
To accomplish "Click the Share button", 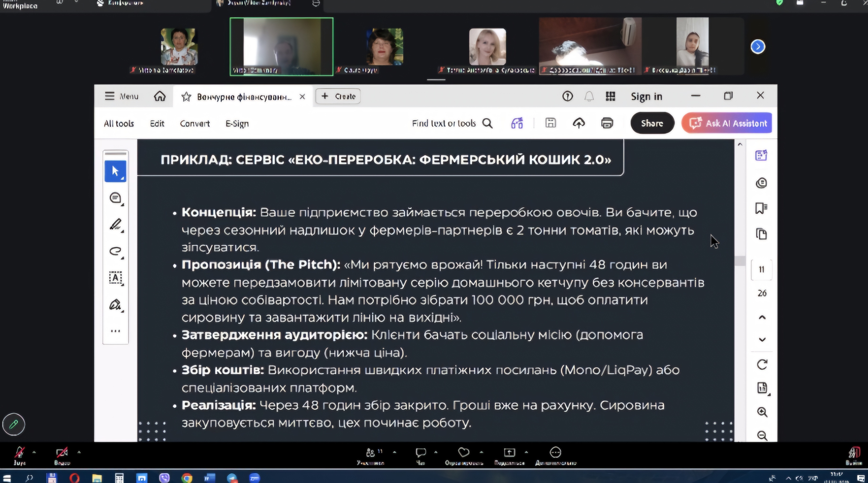I will tap(652, 123).
